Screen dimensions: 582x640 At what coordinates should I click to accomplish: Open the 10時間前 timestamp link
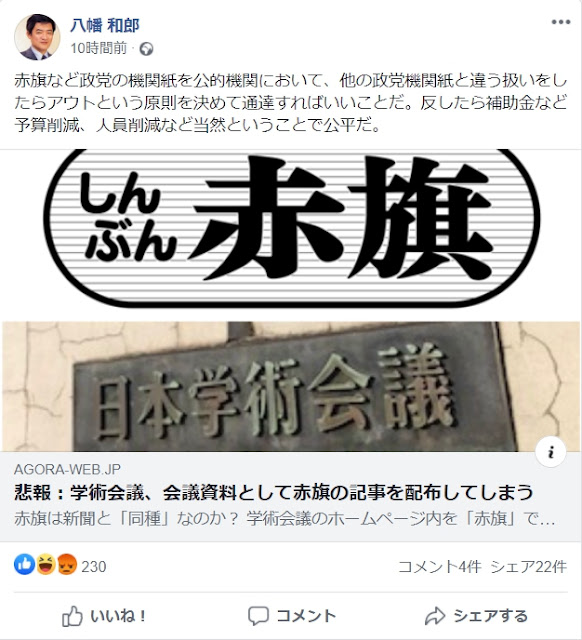(x=98, y=49)
